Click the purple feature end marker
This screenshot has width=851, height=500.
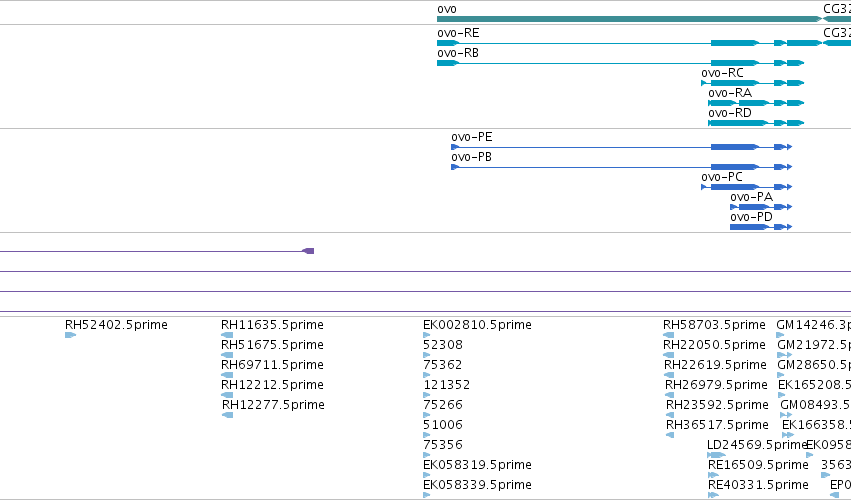(308, 251)
